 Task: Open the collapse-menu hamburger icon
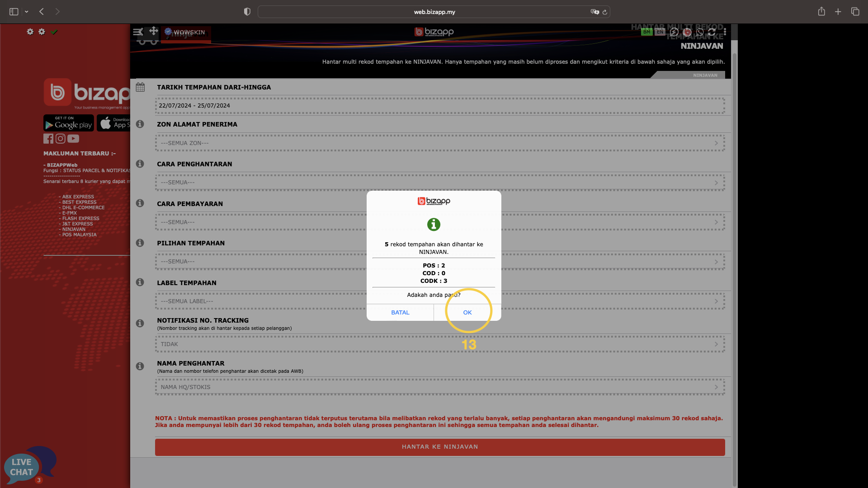138,32
